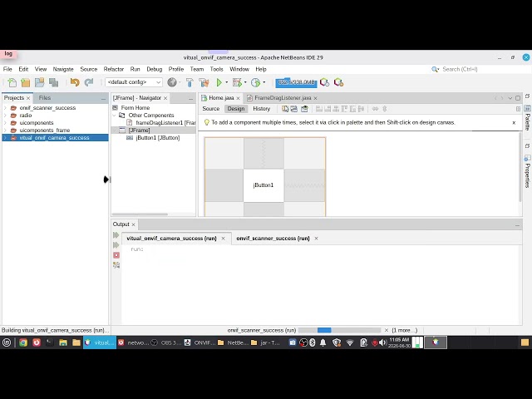
Task: Click the Redo arrow icon
Action: point(89,82)
